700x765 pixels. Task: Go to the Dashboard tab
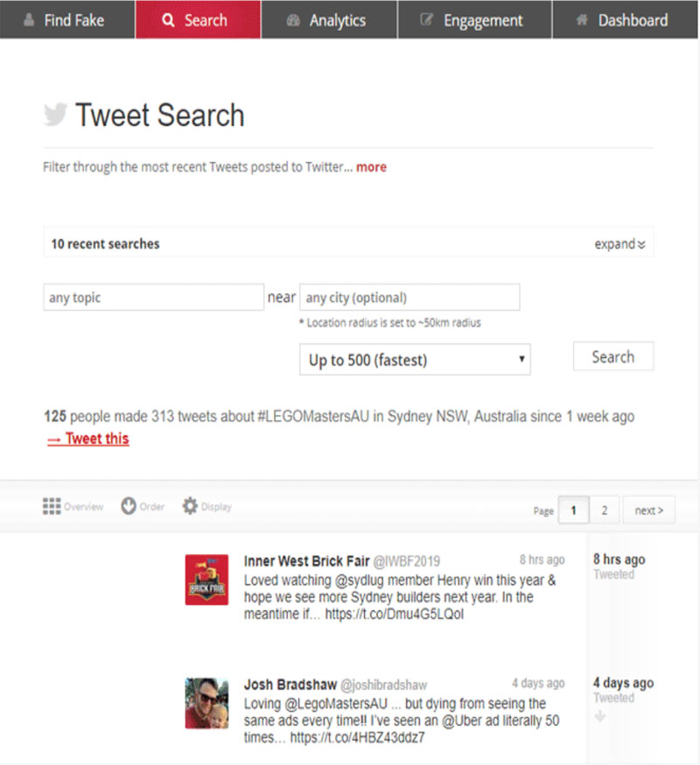click(x=626, y=19)
